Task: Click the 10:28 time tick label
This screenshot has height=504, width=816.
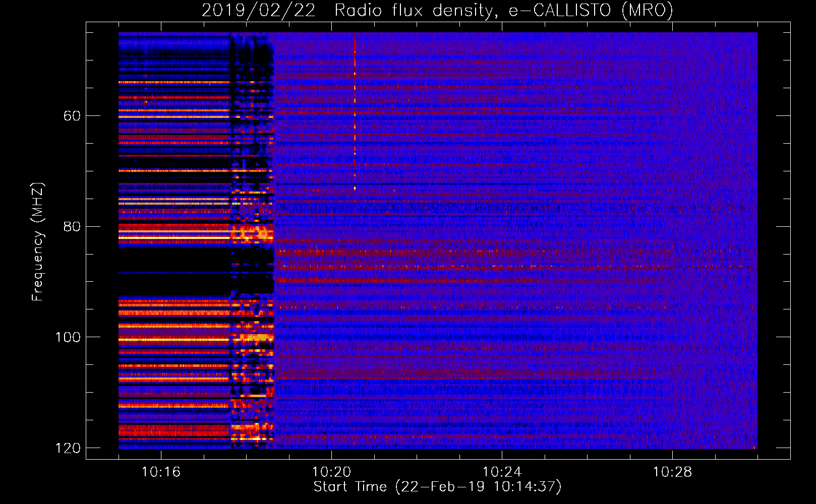Action: [x=672, y=472]
